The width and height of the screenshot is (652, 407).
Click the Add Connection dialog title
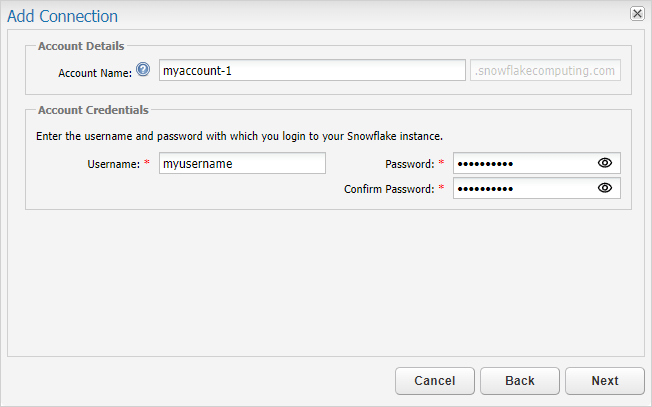(x=62, y=16)
